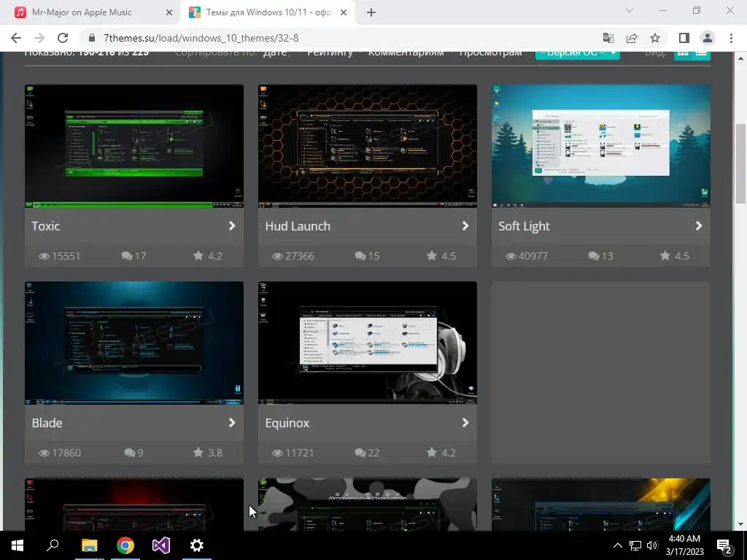
Task: Go back to the previous page
Action: [16, 38]
